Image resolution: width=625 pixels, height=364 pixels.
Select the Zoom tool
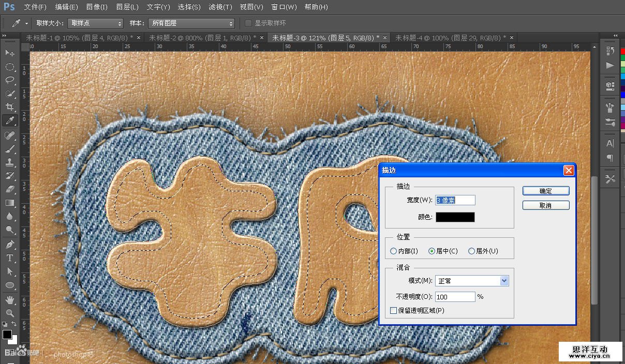pos(10,313)
